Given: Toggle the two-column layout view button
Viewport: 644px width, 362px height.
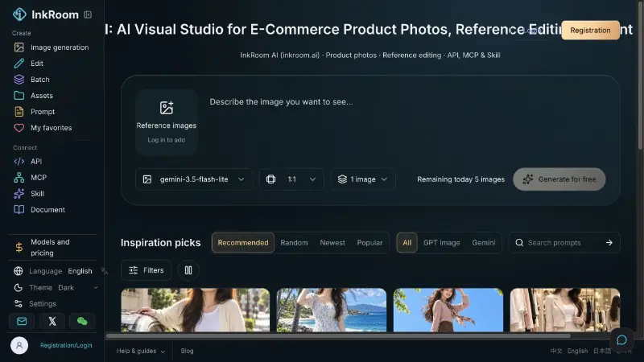Looking at the screenshot, I should 188,270.
